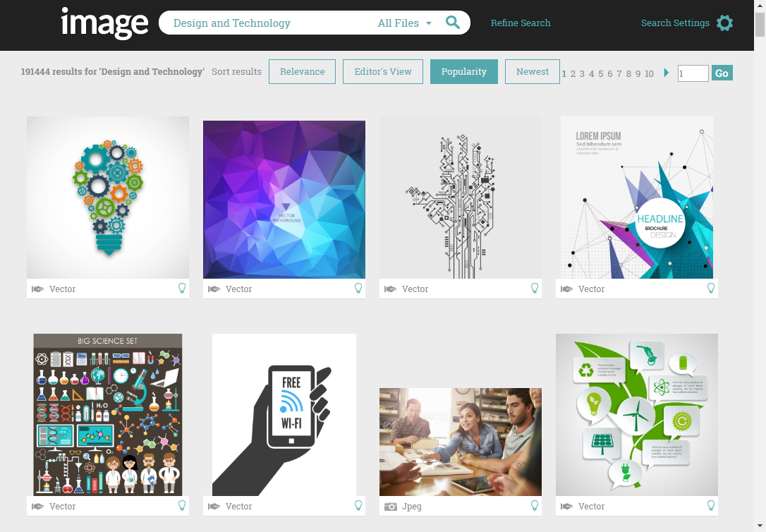Click lightbulb icon on eco infographic card
The height and width of the screenshot is (532, 766).
coord(711,506)
